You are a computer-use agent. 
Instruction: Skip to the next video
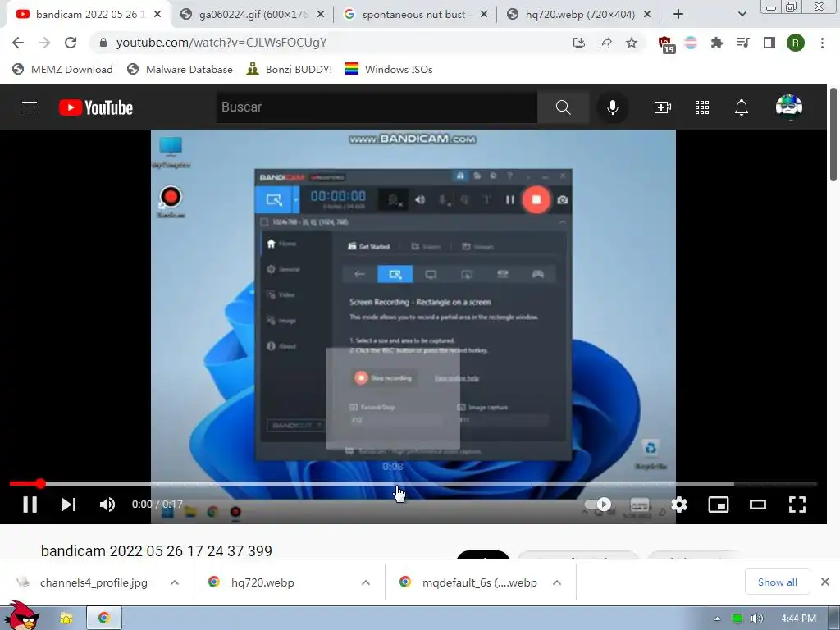[x=69, y=504]
